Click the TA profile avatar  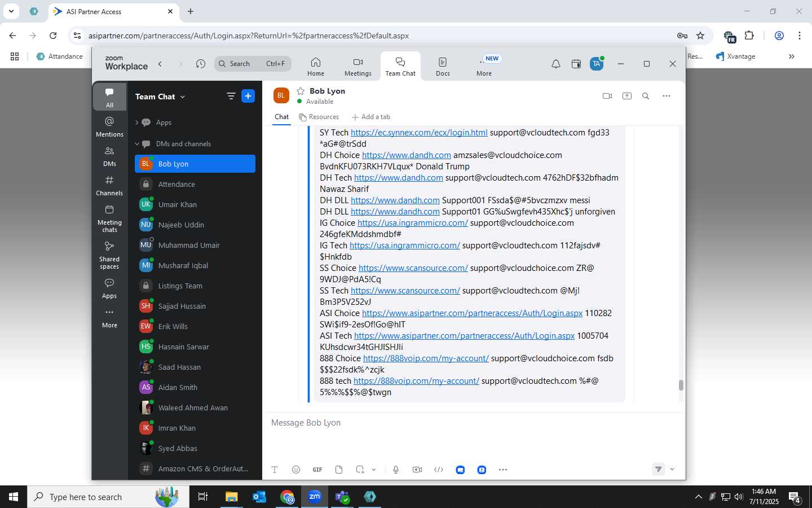tap(597, 64)
